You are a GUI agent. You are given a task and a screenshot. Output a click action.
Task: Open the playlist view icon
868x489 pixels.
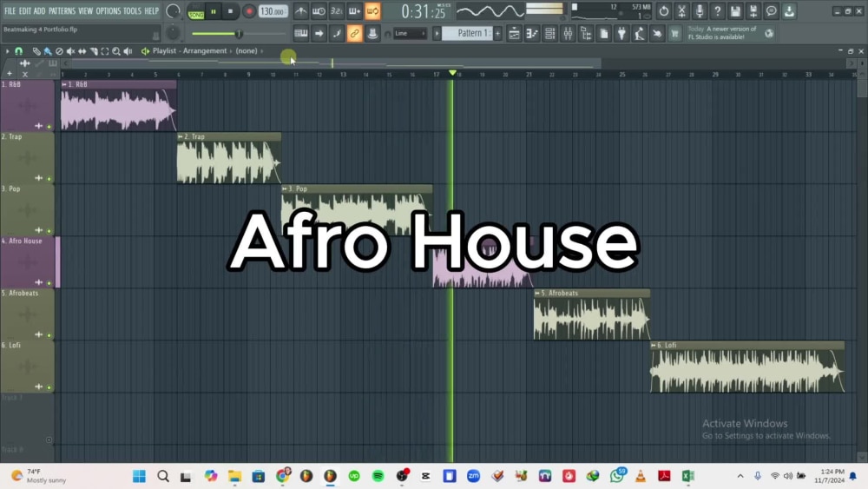coord(514,34)
